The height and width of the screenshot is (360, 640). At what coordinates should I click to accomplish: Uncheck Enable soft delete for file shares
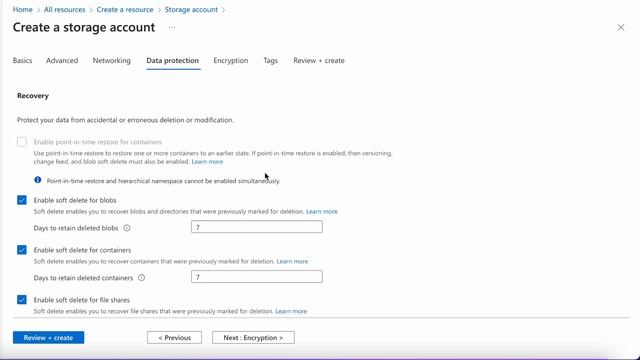pos(22,300)
